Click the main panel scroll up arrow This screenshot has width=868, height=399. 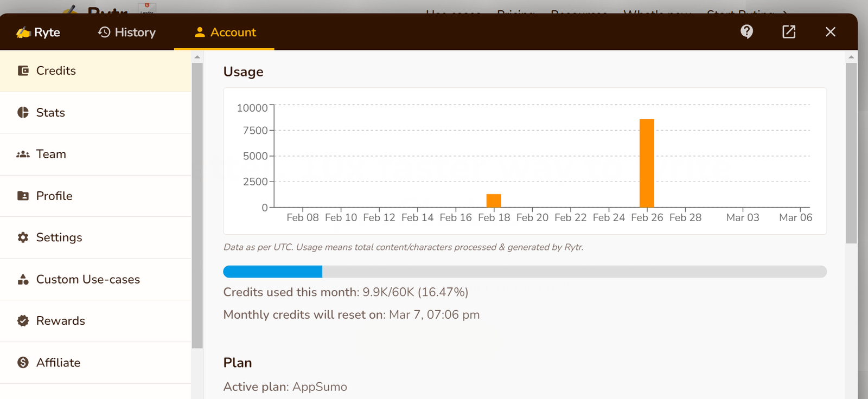coord(851,56)
